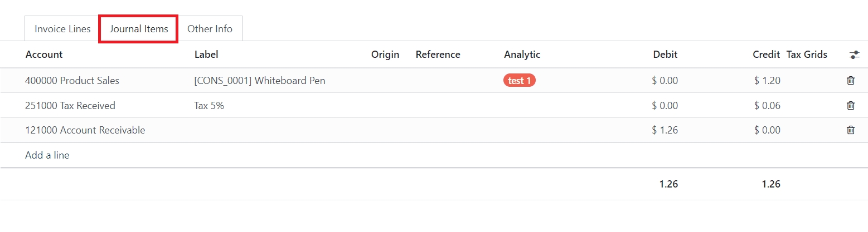Open the column visibility settings icon
The height and width of the screenshot is (232, 868).
[x=854, y=55]
